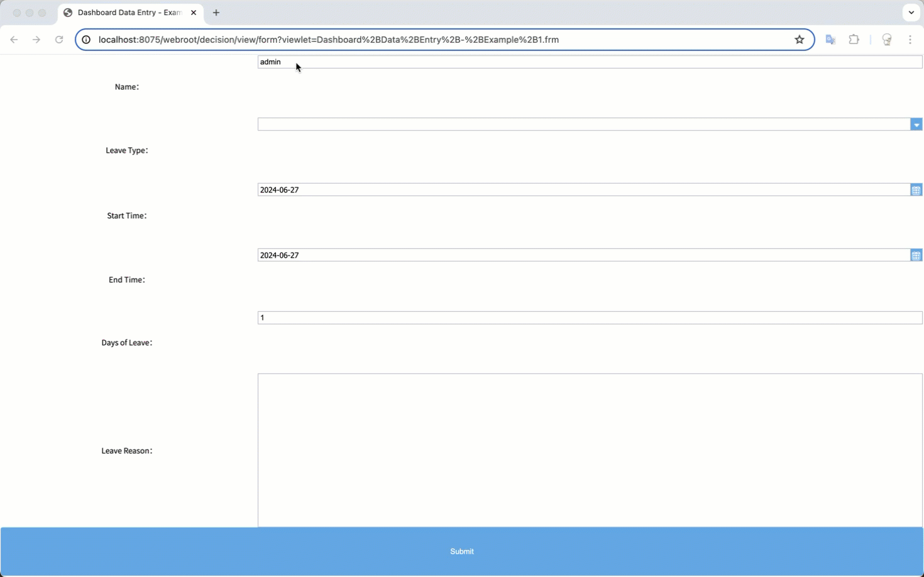Open the tab search chevron

(x=911, y=13)
